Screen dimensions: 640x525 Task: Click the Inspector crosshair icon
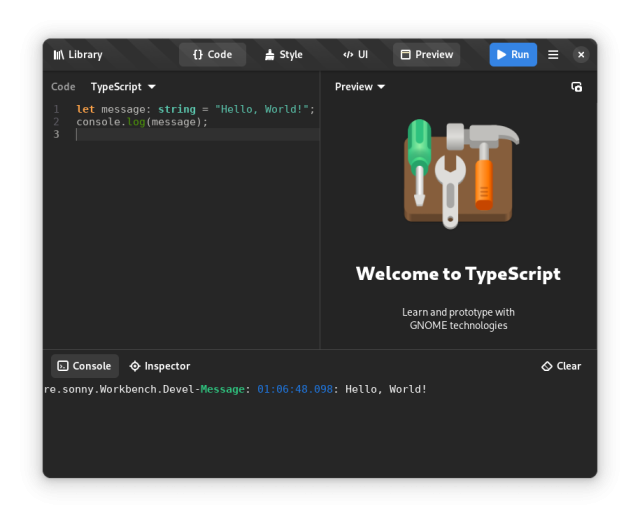[135, 366]
